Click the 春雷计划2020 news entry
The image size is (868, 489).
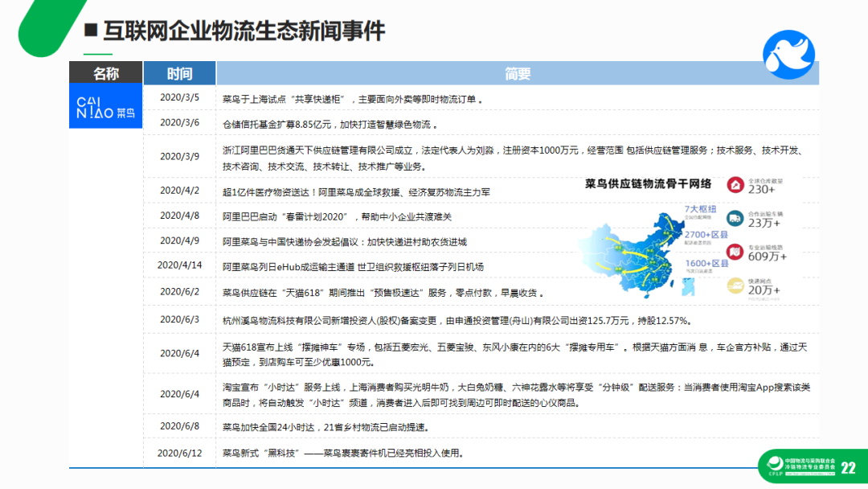point(338,216)
